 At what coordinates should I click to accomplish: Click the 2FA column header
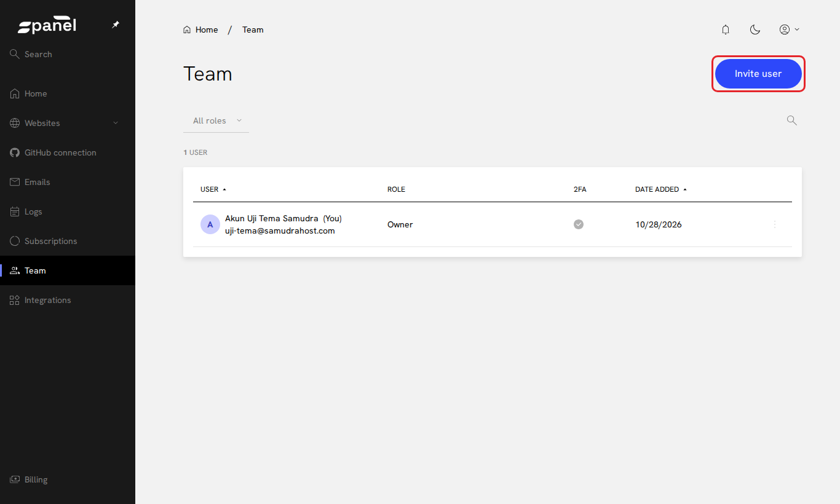(x=580, y=189)
